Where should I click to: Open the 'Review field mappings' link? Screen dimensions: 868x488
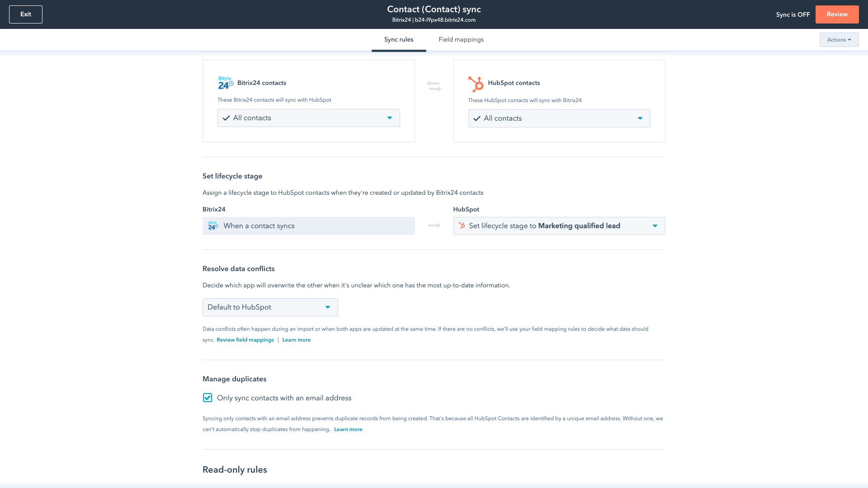(245, 339)
